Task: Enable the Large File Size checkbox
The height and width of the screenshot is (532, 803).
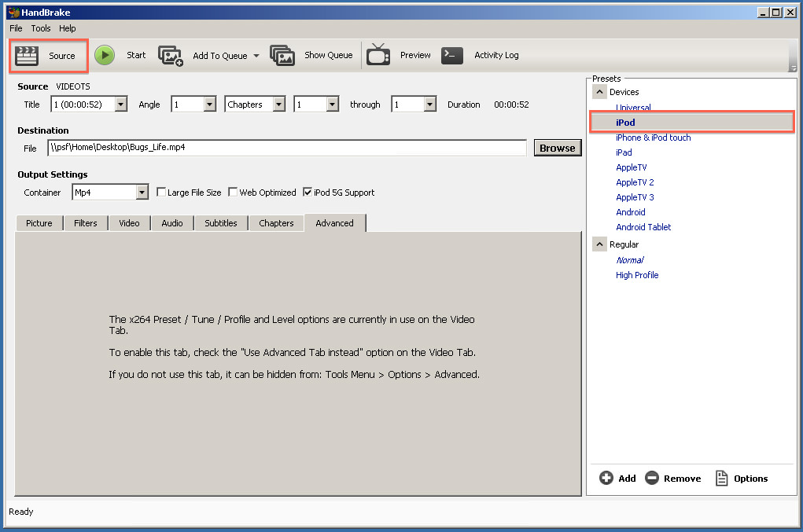Action: 161,192
